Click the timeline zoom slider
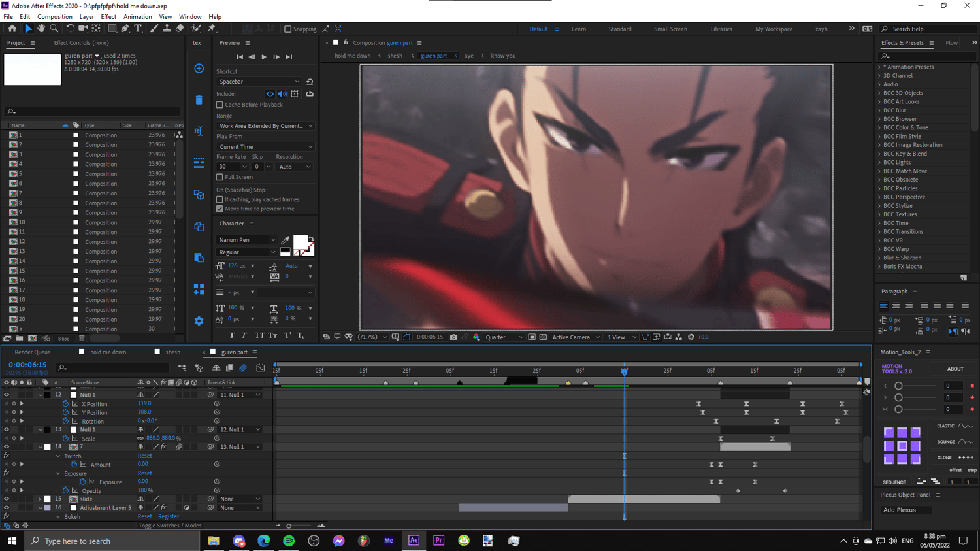 point(289,526)
